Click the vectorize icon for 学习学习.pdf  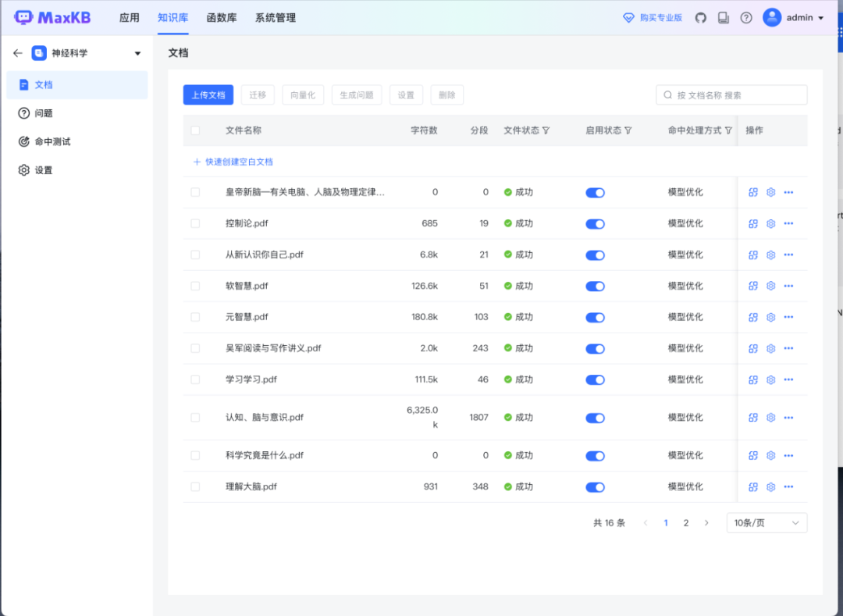(753, 379)
